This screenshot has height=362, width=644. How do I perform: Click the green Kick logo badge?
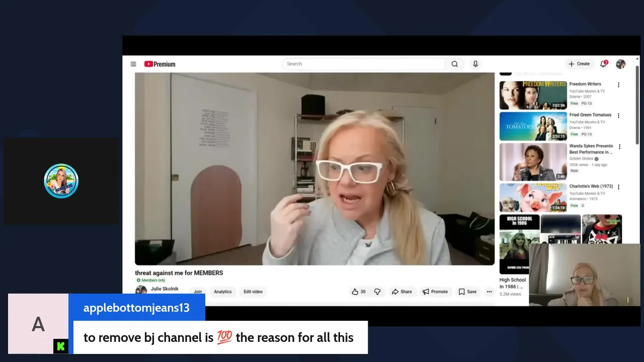tap(61, 346)
